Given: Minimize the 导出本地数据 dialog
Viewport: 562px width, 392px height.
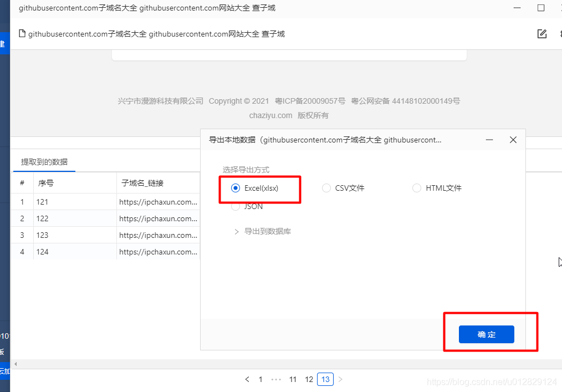Looking at the screenshot, I should tap(489, 140).
